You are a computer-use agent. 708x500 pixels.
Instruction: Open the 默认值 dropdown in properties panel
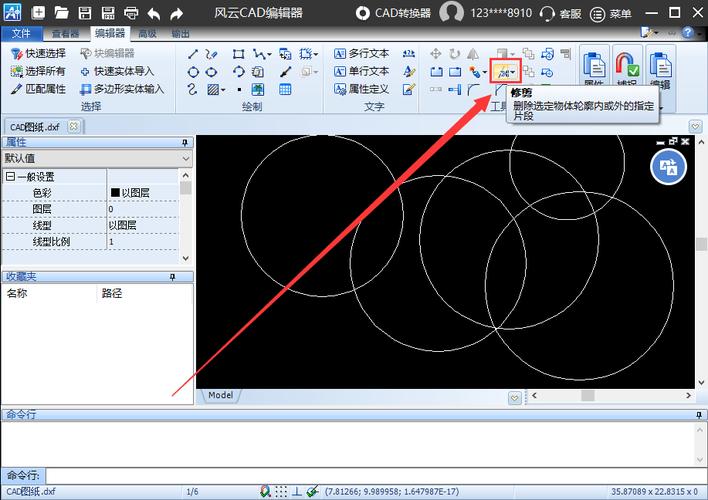186,158
